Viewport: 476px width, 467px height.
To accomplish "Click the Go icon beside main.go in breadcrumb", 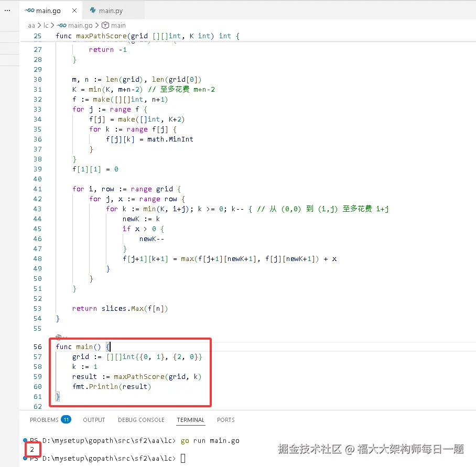I will [60, 25].
